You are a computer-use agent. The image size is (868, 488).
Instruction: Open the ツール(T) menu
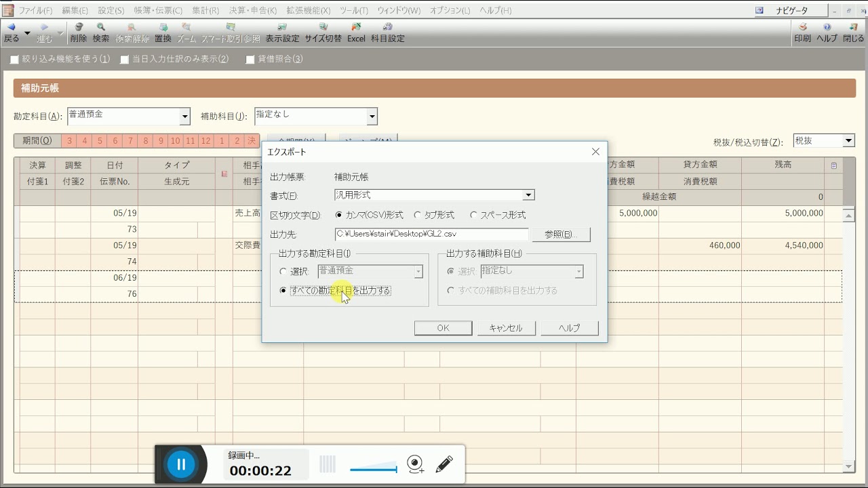point(353,11)
